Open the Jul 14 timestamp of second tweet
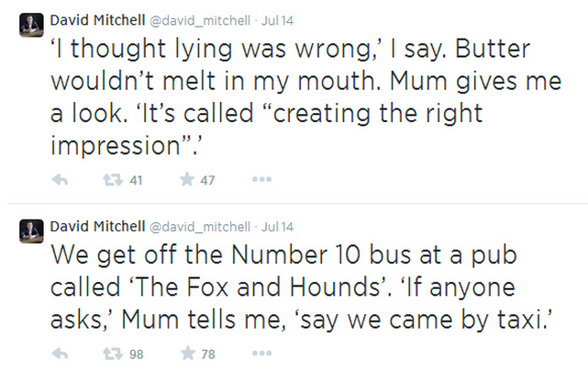 (x=277, y=227)
